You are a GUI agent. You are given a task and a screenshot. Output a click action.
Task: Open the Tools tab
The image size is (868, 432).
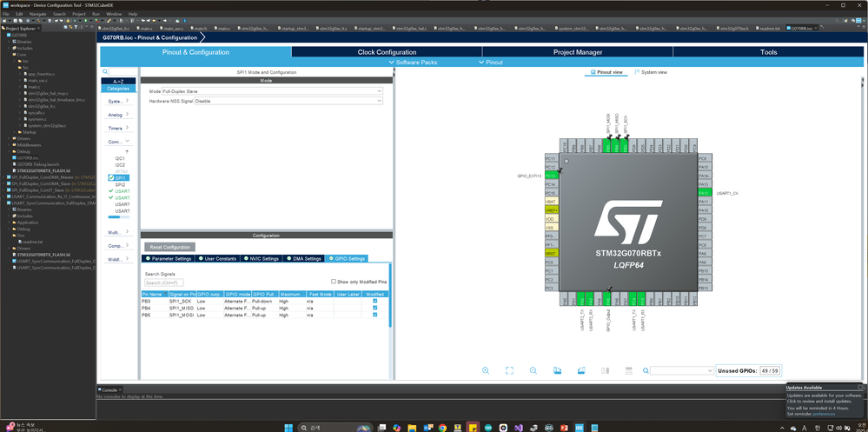[x=768, y=52]
